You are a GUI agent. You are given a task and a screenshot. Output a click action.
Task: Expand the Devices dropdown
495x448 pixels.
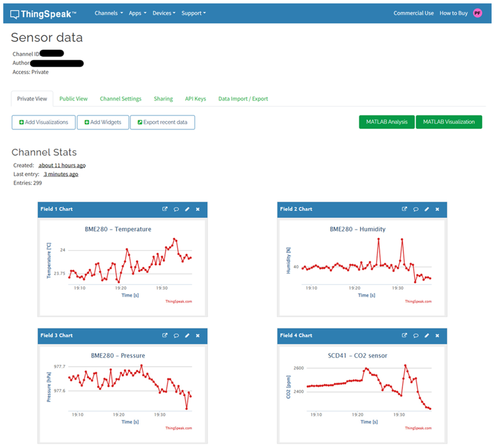164,13
